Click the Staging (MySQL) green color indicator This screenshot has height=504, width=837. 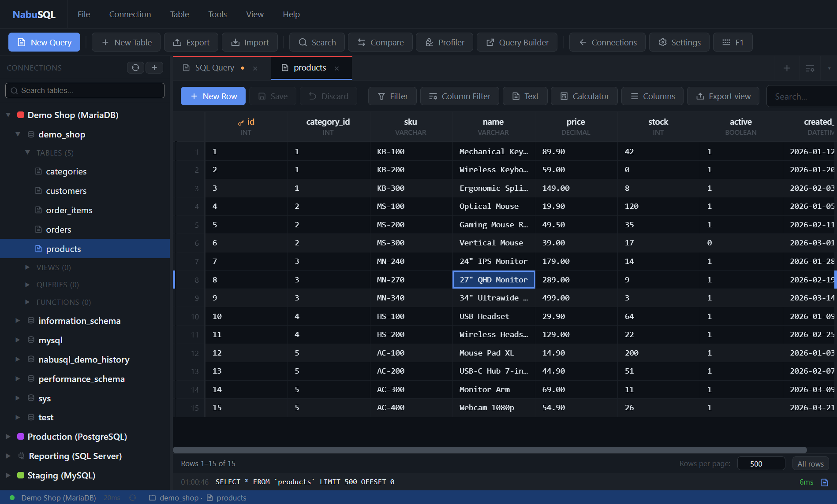(x=20, y=475)
